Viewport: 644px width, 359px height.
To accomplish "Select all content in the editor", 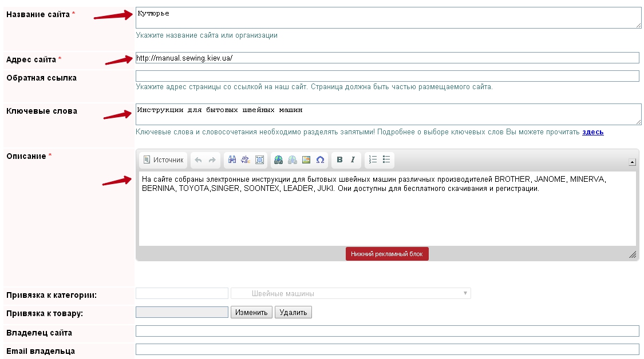I will click(259, 160).
